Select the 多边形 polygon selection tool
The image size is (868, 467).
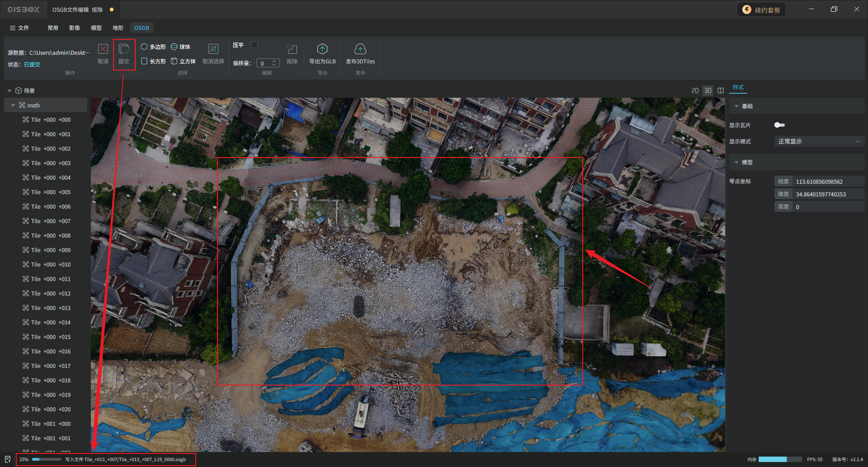pos(153,47)
